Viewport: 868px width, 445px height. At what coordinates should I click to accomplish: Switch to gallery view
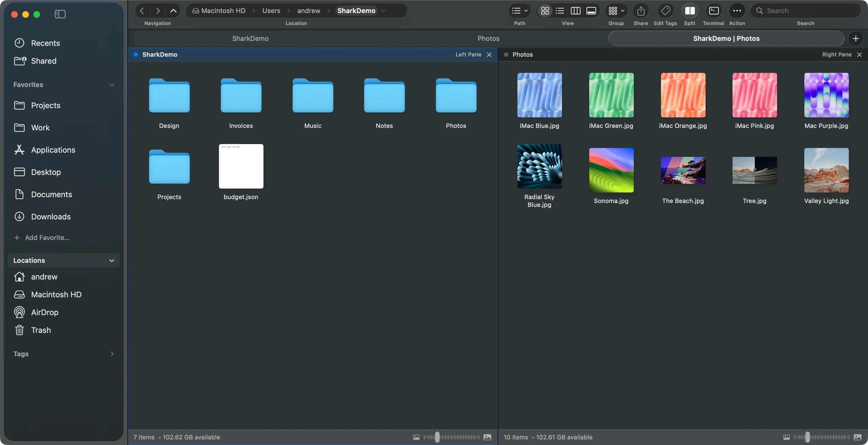tap(591, 11)
